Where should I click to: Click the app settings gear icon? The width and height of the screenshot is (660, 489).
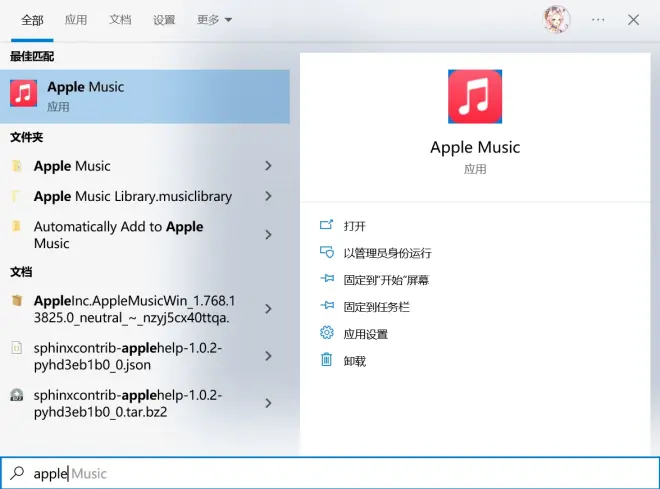coord(327,333)
